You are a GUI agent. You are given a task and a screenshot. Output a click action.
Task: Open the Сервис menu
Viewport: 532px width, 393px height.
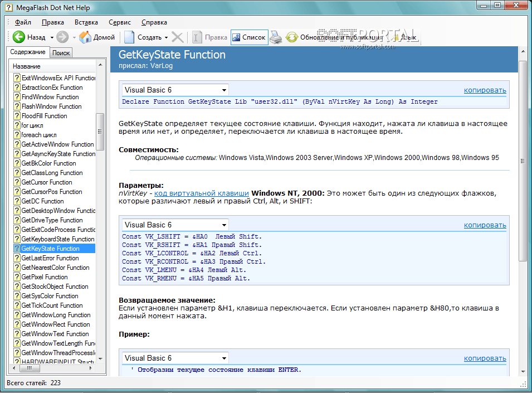(x=120, y=22)
